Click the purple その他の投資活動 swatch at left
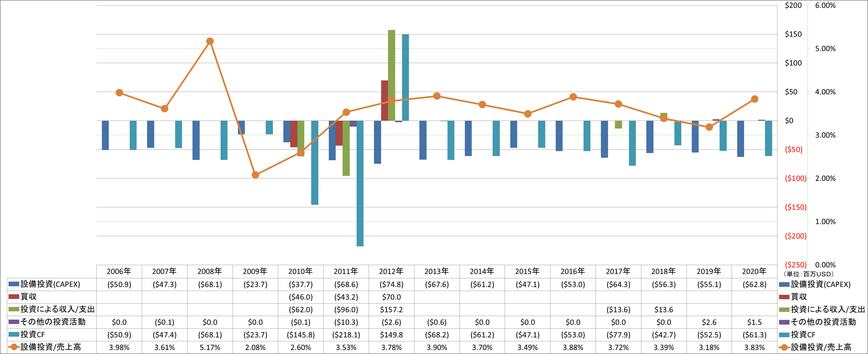Image resolution: width=868 pixels, height=354 pixels. click(x=14, y=322)
